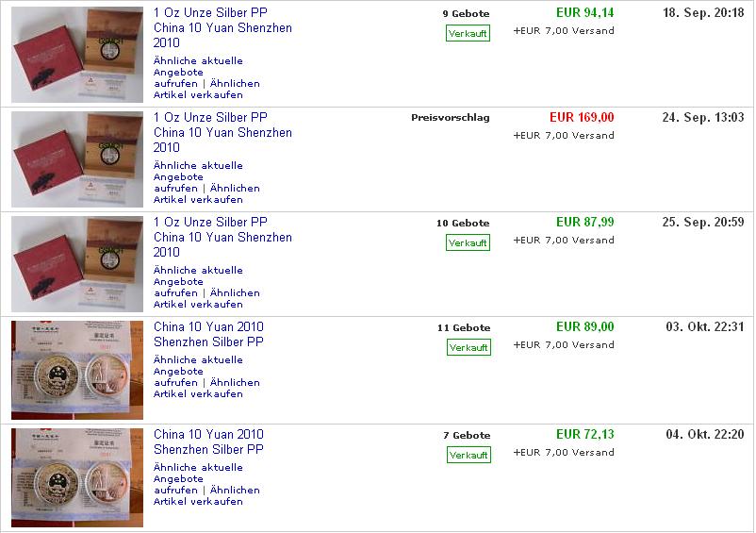Click Verkauft badge on the 9 Gebote listing
This screenshot has width=756, height=533.
(468, 33)
